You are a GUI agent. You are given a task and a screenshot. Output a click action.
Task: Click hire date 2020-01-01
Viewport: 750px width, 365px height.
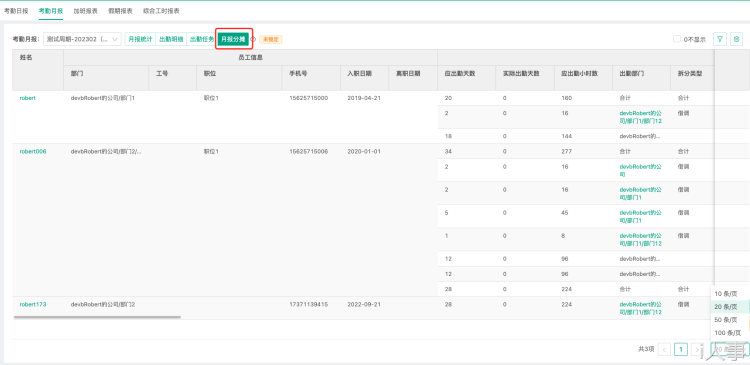pyautogui.click(x=364, y=151)
